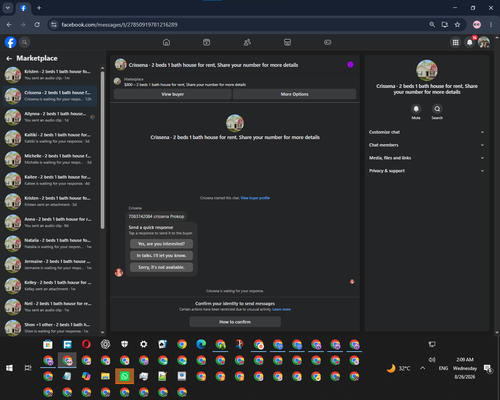This screenshot has width=500, height=400.
Task: Open Task View on the taskbar
Action: 28,368
